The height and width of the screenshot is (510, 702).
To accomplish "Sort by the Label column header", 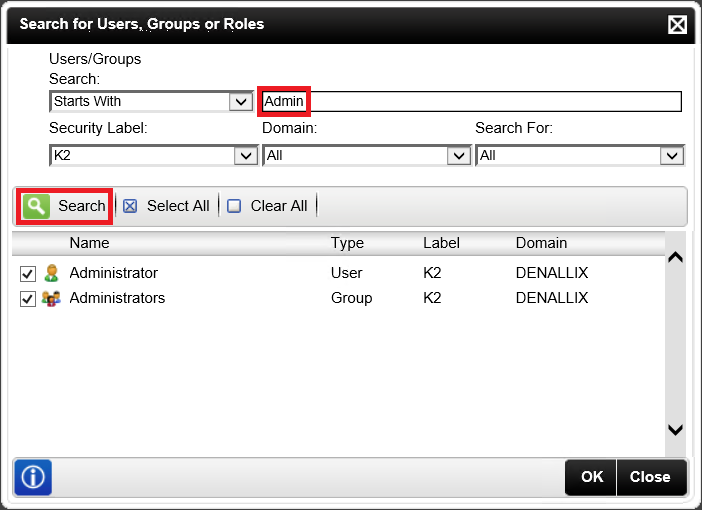I will pyautogui.click(x=441, y=243).
